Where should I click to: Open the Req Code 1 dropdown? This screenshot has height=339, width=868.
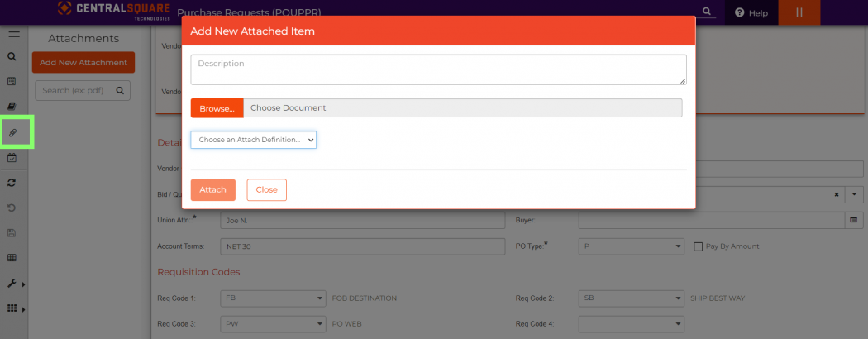click(x=273, y=298)
